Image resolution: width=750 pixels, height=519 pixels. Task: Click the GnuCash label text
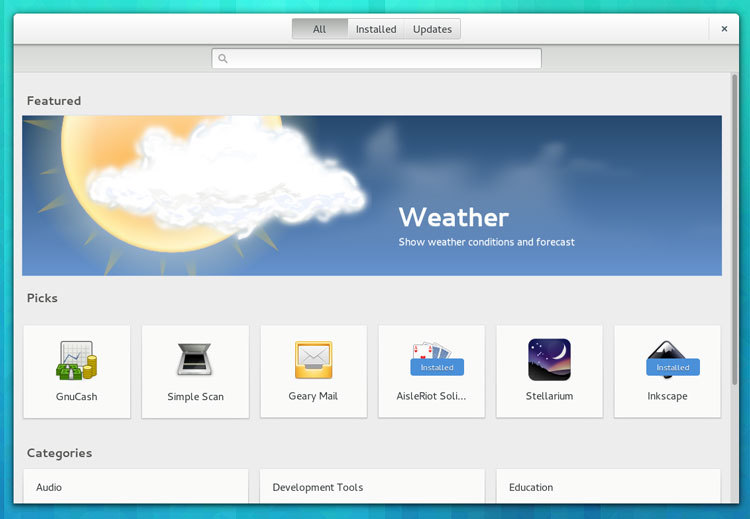(77, 397)
